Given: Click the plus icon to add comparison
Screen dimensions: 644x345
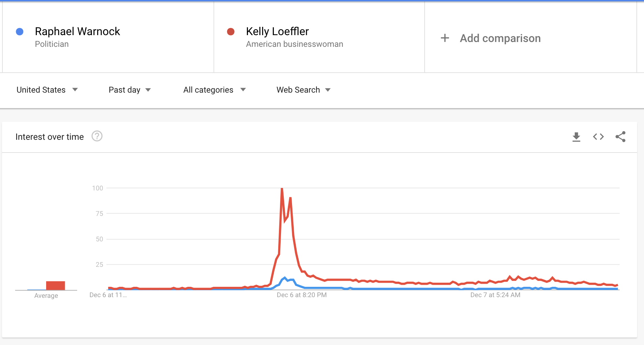Looking at the screenshot, I should 445,38.
